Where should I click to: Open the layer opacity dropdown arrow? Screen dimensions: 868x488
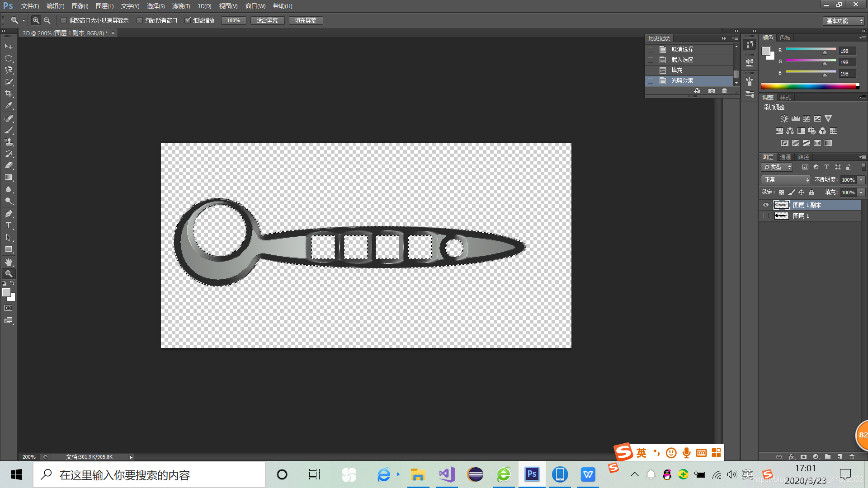(x=861, y=180)
